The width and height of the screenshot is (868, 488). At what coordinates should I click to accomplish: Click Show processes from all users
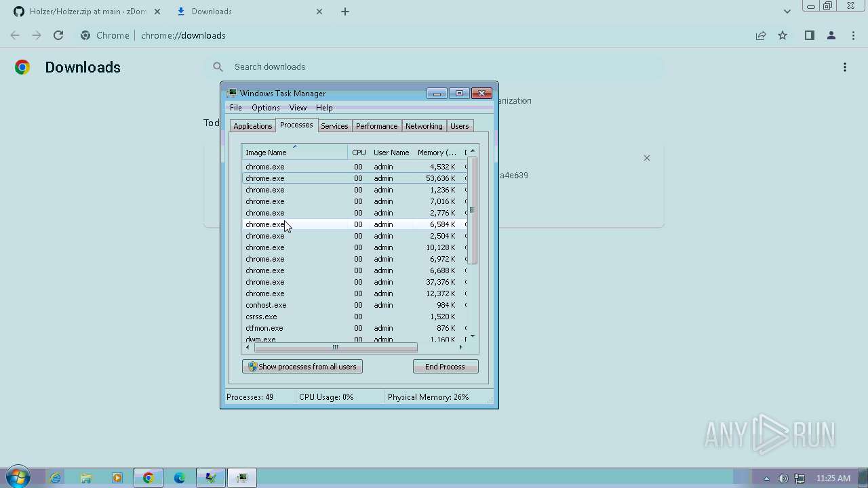(302, 367)
